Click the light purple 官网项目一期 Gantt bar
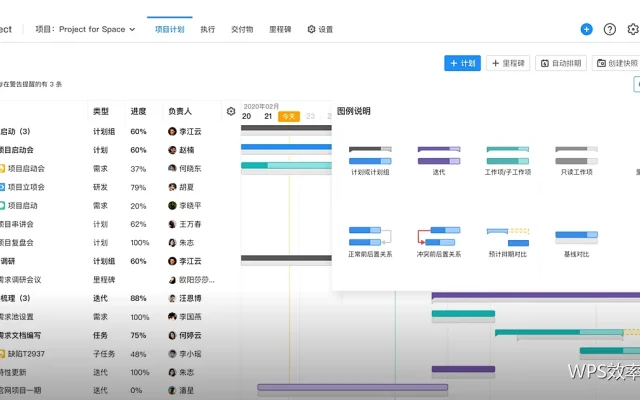640x400 pixels. point(353,387)
